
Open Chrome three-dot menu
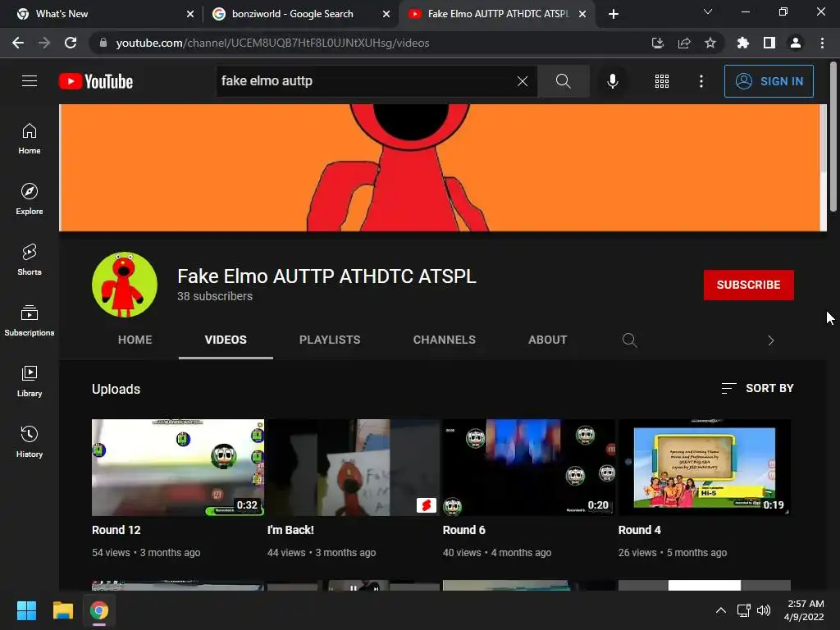pos(822,43)
